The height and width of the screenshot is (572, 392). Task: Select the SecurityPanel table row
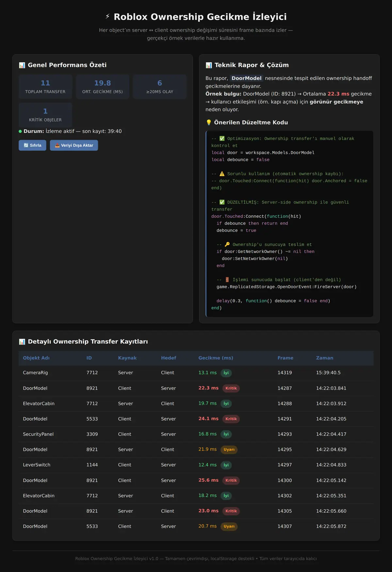click(x=196, y=434)
